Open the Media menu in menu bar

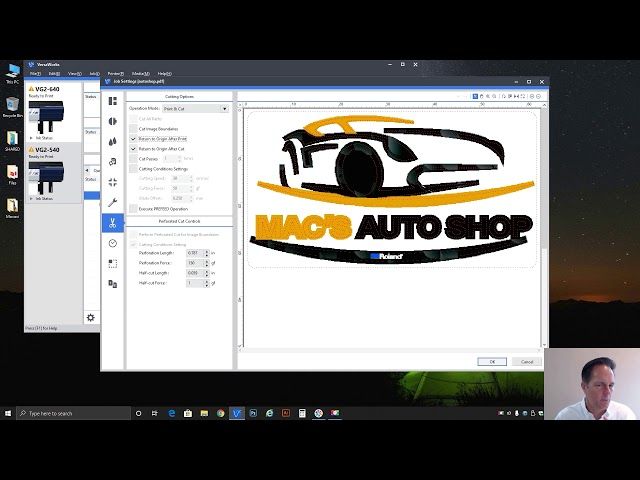coord(140,73)
